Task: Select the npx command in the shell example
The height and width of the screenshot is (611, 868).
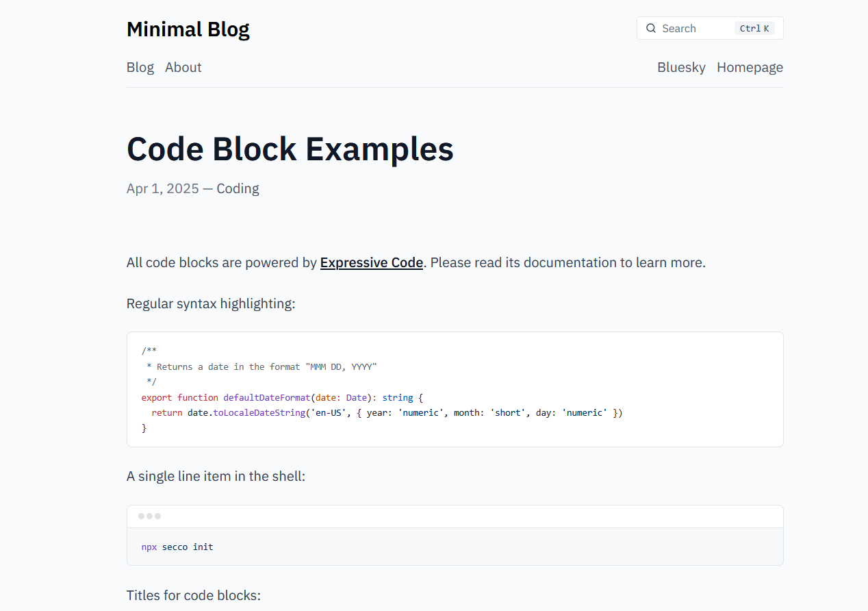Action: (x=149, y=547)
